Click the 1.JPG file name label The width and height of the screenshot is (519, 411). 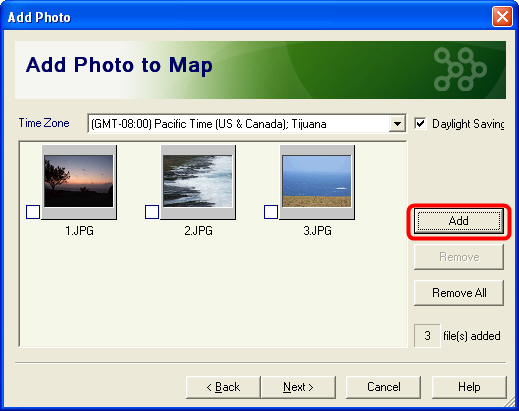click(x=79, y=231)
